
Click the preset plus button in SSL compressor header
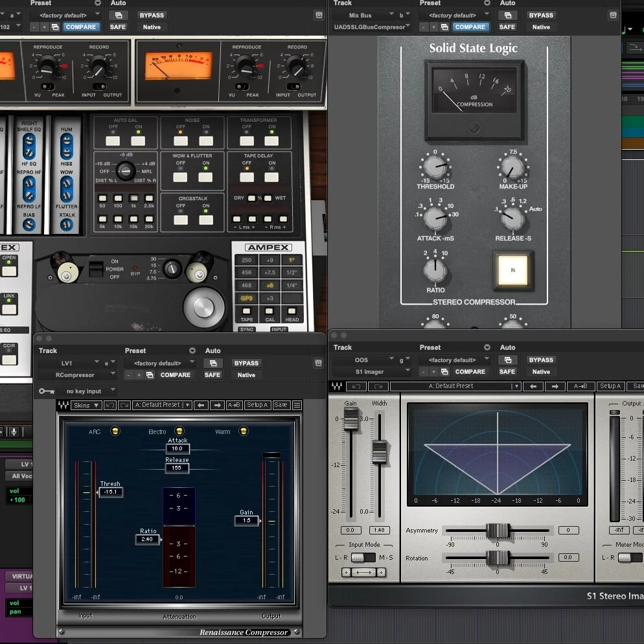click(x=433, y=27)
